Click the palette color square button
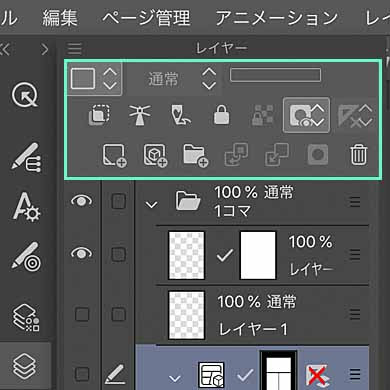The width and height of the screenshot is (390, 390). 83,78
